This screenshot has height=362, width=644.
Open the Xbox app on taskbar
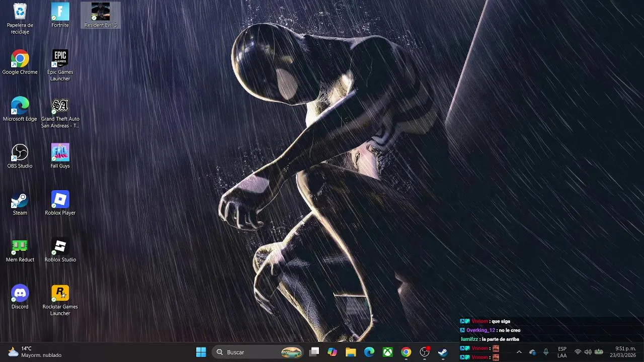pyautogui.click(x=387, y=352)
